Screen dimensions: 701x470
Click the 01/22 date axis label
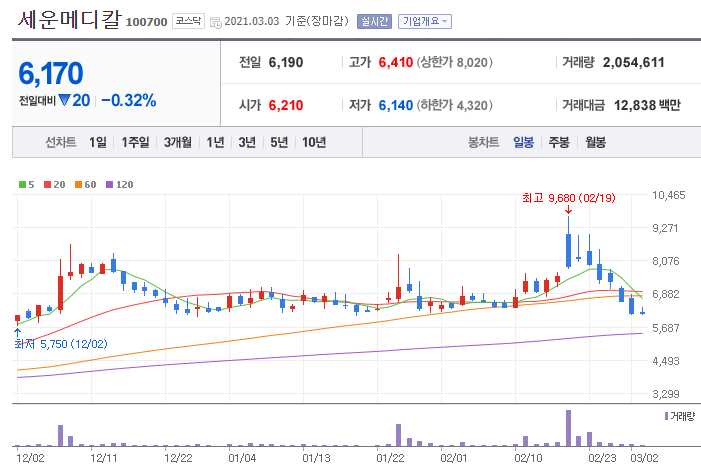390,458
